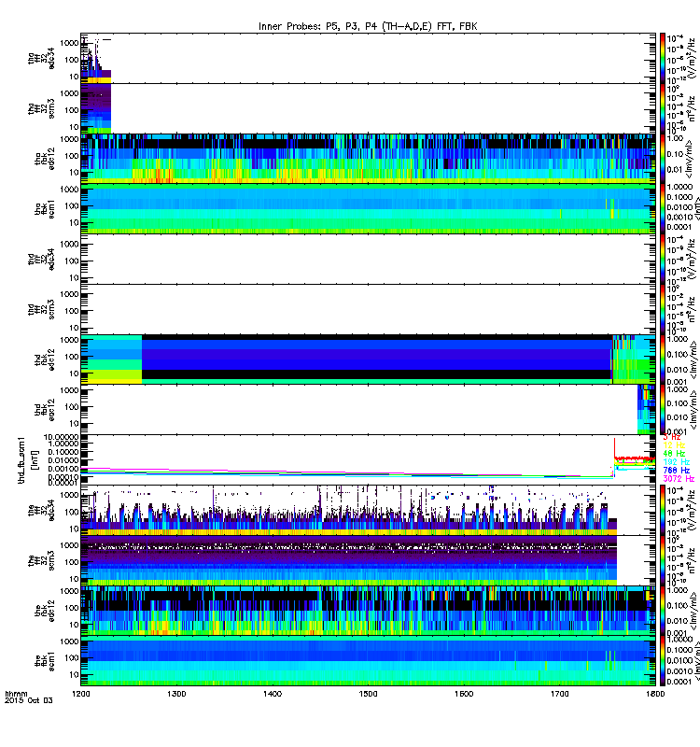The image size is (700, 747).
Task: Click the 1300 time axis tick label
Action: click(176, 694)
